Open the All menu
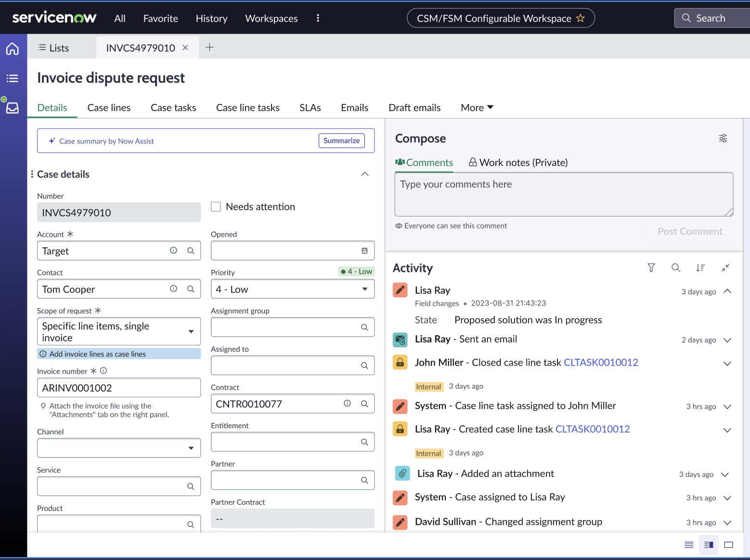Viewport: 750px width, 560px height. (120, 18)
